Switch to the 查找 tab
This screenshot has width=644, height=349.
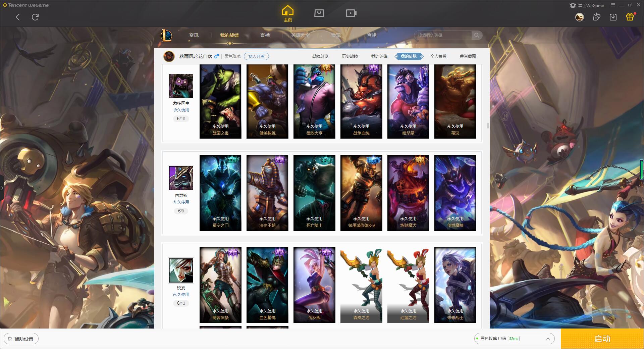click(x=372, y=35)
